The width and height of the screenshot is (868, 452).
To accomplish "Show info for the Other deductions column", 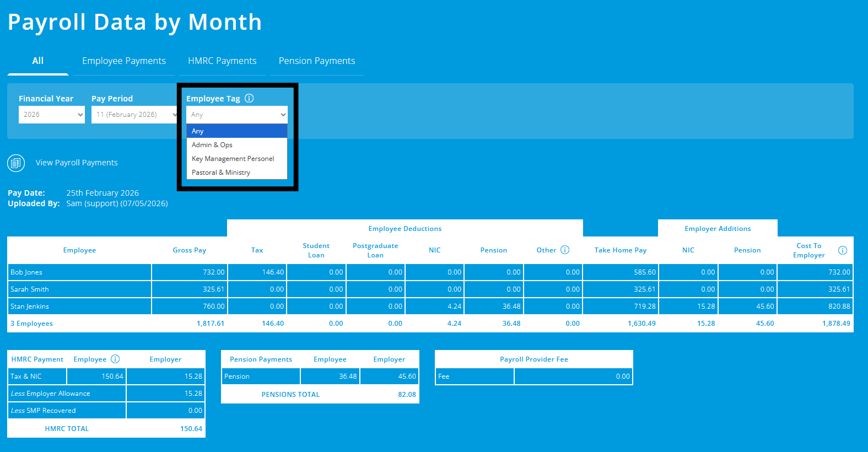I will [565, 250].
